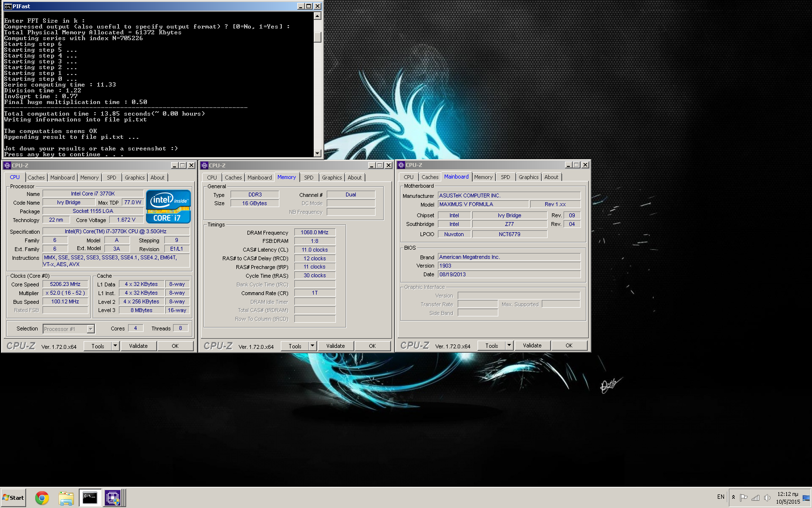
Task: Click Level 3 cache value 8 MBytes
Action: 141,310
